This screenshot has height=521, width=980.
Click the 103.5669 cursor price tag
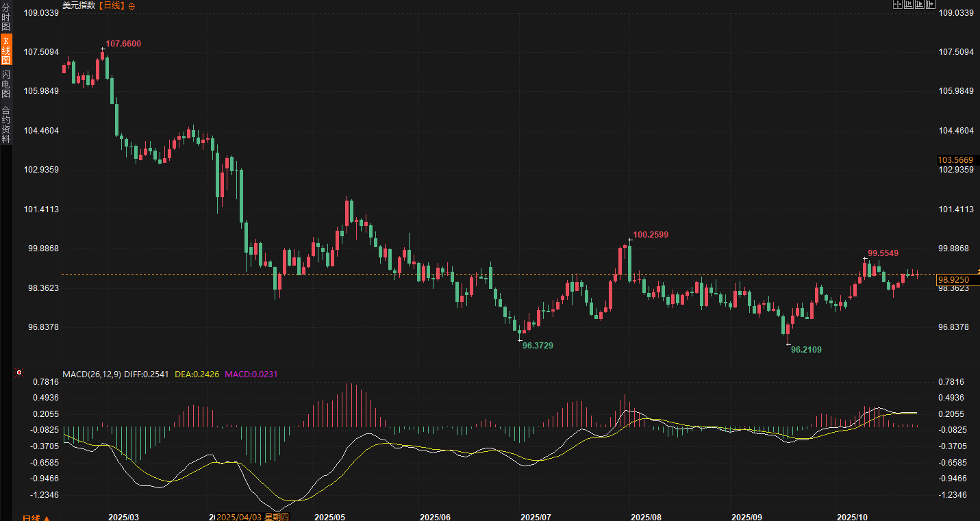[958, 160]
